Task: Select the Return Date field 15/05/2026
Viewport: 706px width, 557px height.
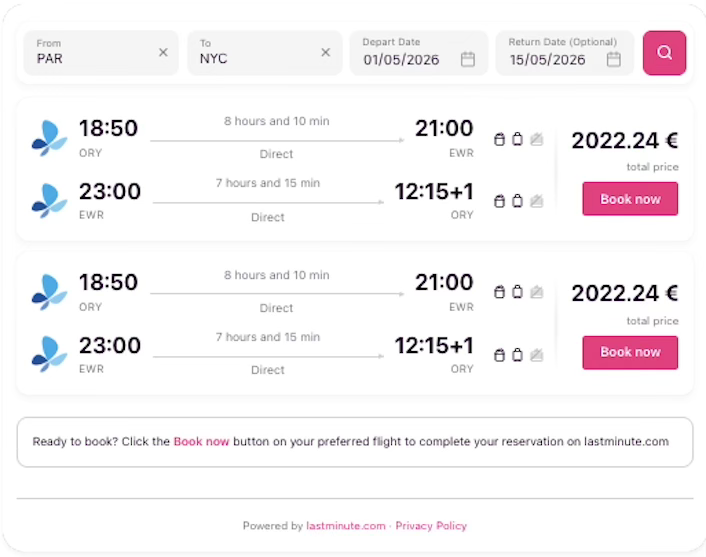Action: tap(548, 60)
